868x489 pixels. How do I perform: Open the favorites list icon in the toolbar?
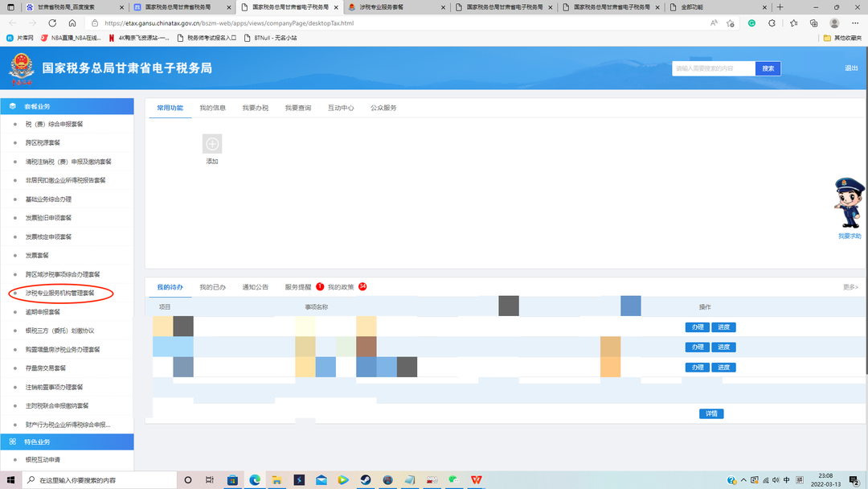click(x=793, y=23)
